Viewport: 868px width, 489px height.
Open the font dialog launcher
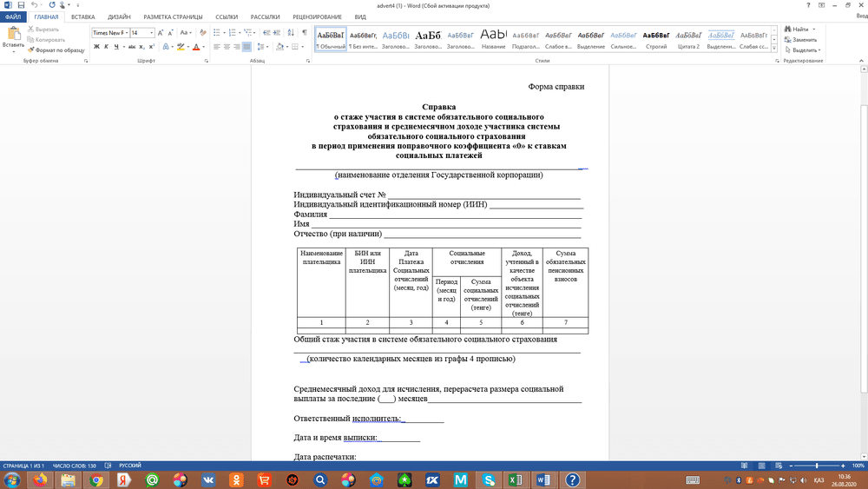click(207, 61)
